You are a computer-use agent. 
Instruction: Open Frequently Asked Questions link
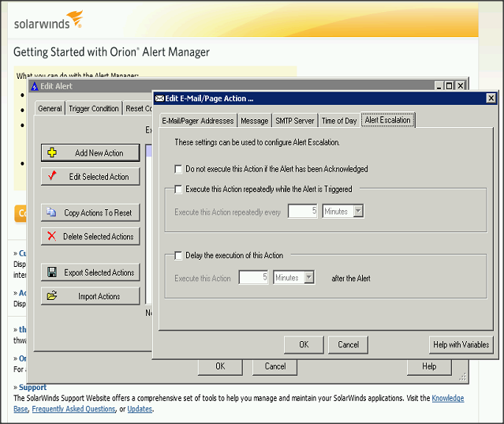click(73, 409)
